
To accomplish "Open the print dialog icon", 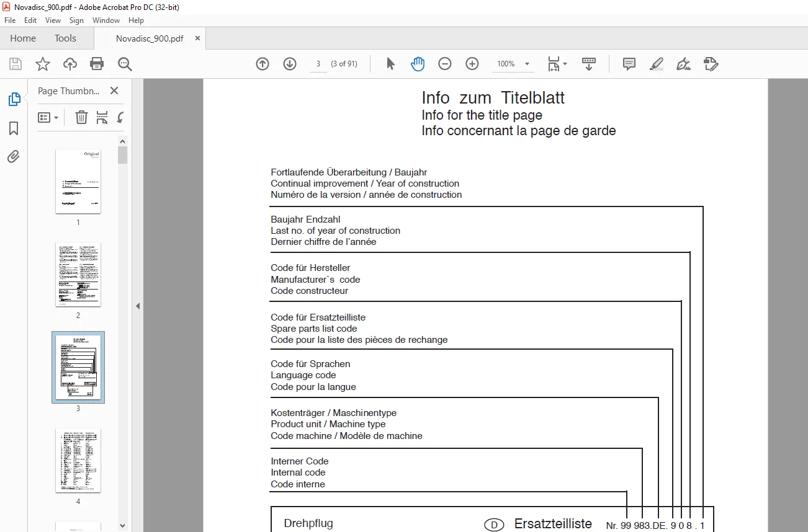I will [97, 64].
